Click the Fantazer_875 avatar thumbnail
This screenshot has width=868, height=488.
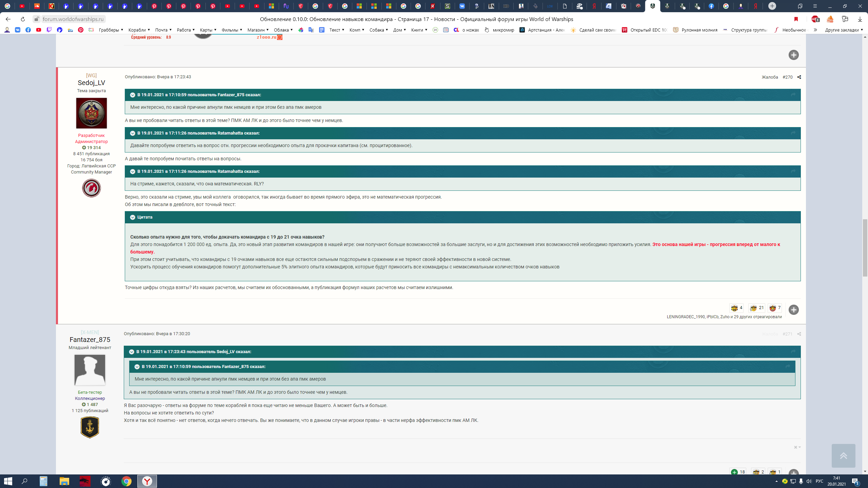point(90,370)
